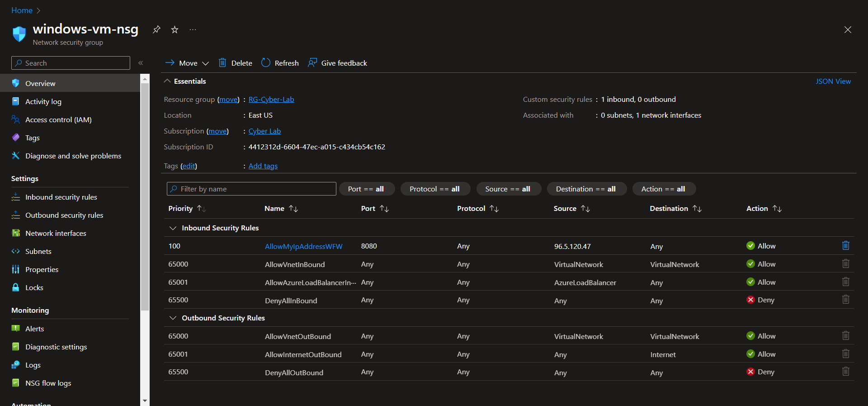Open Overview in left menu
This screenshot has width=868, height=406.
(70, 83)
